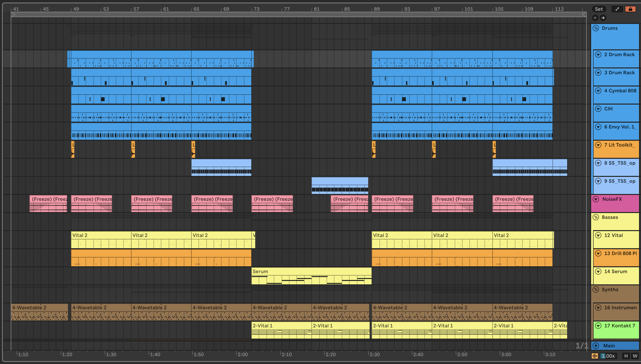This screenshot has width=641, height=364.
Task: Fold the Basses group track icon
Action: tap(596, 217)
